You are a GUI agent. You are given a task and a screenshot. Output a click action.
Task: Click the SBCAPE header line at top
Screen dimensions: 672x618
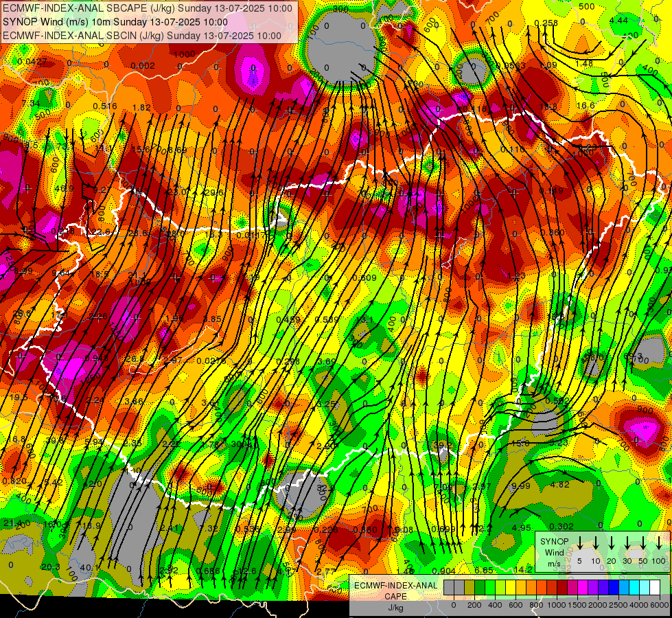tap(148, 8)
